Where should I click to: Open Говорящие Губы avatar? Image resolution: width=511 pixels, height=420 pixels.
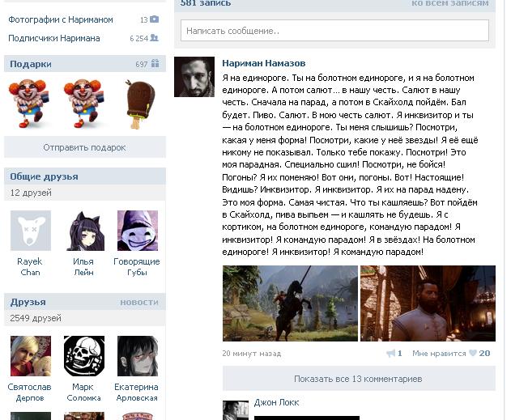(x=138, y=231)
